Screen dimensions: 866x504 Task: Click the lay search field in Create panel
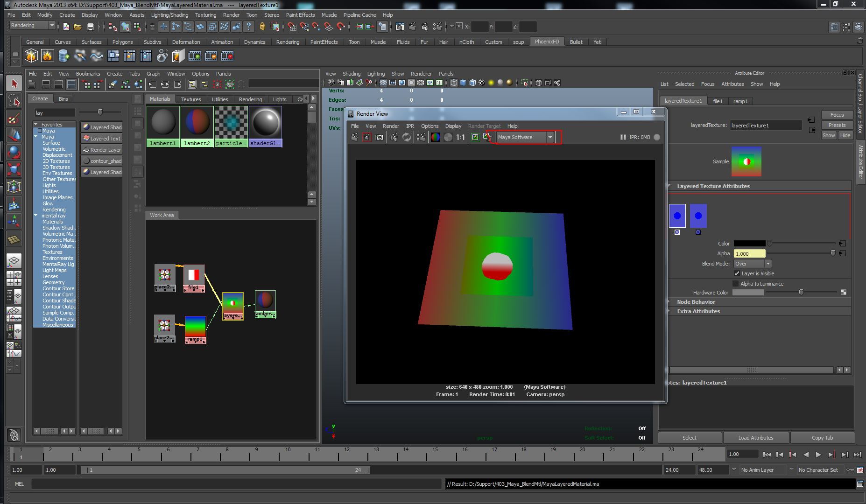click(x=54, y=112)
